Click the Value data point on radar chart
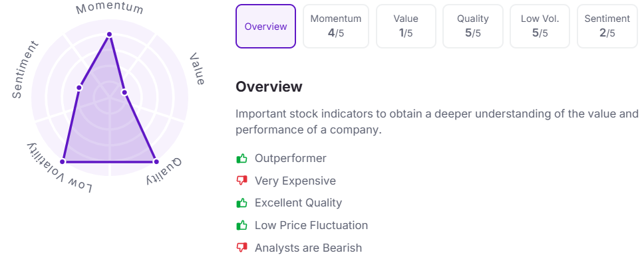 (124, 92)
